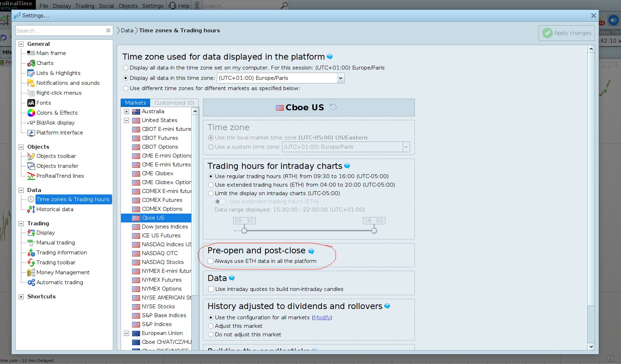The height and width of the screenshot is (364, 621).
Task: Open Notifications and sounds icon
Action: click(31, 83)
